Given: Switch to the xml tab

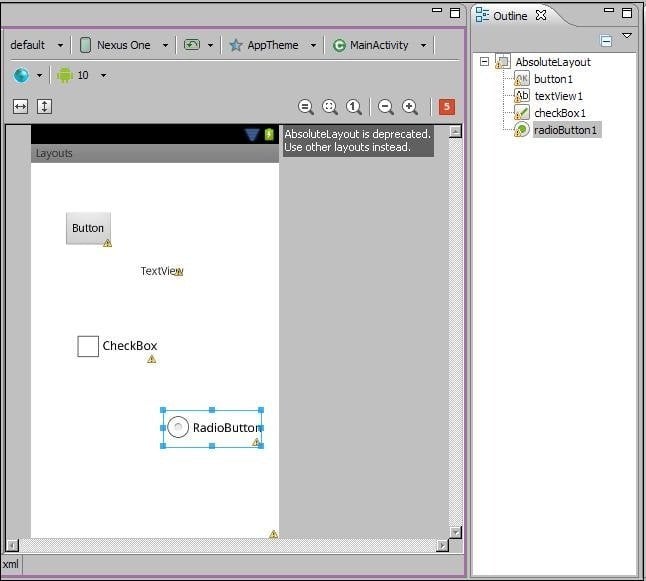Looking at the screenshot, I should 10,564.
